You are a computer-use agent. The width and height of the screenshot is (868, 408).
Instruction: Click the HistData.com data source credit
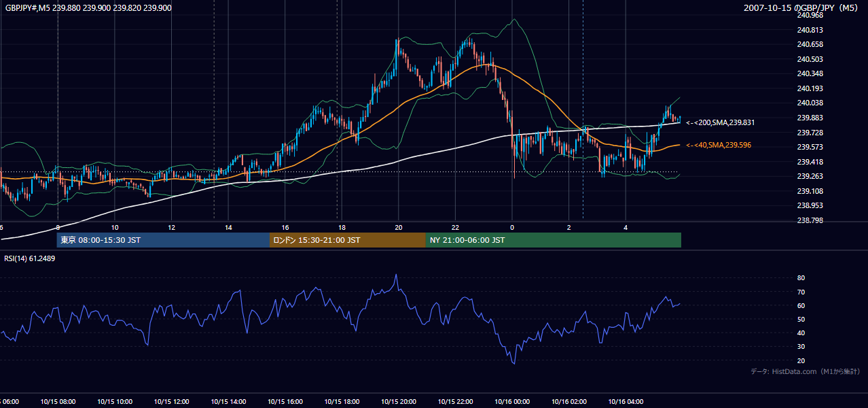point(806,371)
